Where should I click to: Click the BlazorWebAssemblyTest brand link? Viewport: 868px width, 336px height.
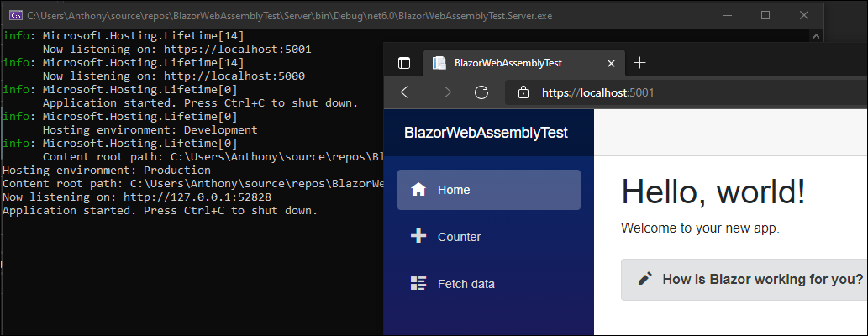pos(486,133)
